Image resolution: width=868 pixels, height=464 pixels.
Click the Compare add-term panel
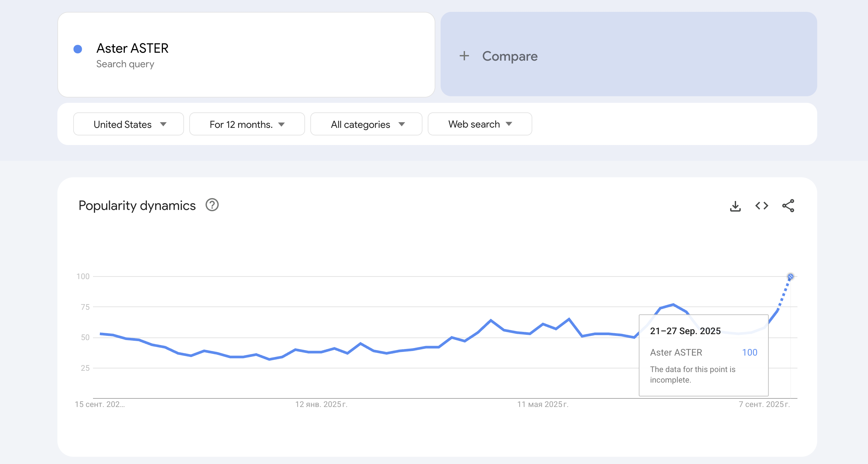click(x=628, y=55)
